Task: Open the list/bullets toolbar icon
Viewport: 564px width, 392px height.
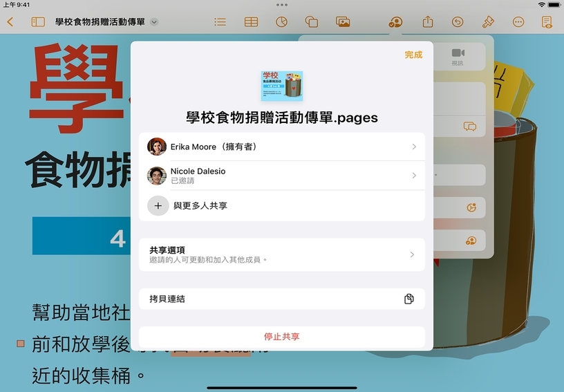Action: [x=220, y=22]
